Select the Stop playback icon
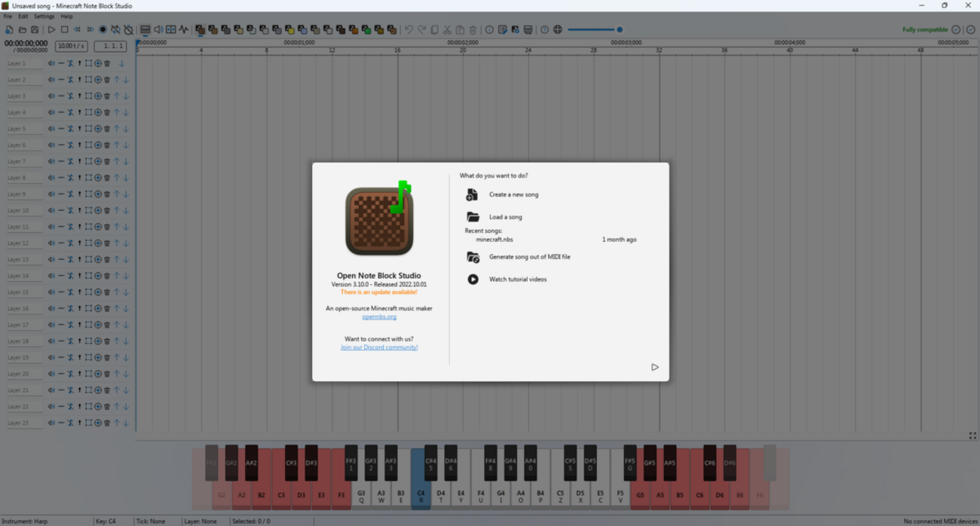Screen dimensions: 980x526 (64, 29)
